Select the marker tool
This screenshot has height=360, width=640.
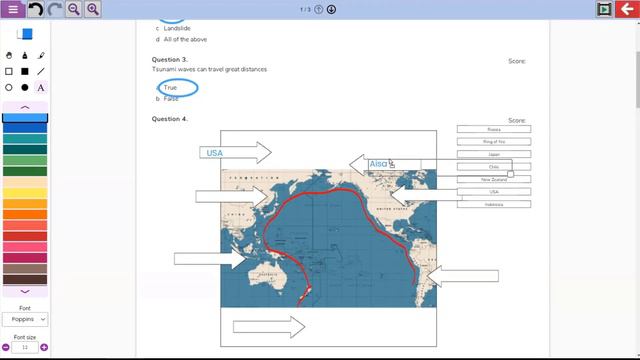pos(25,56)
